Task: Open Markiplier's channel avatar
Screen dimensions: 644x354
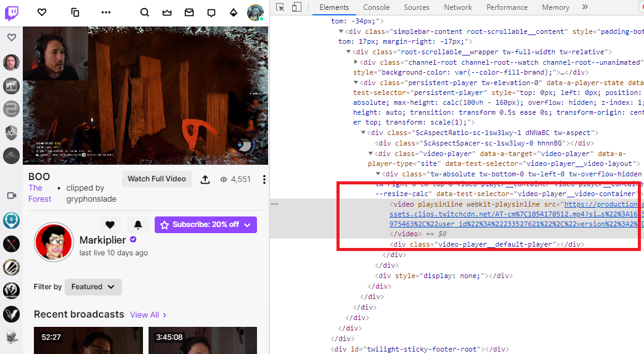Action: click(54, 242)
